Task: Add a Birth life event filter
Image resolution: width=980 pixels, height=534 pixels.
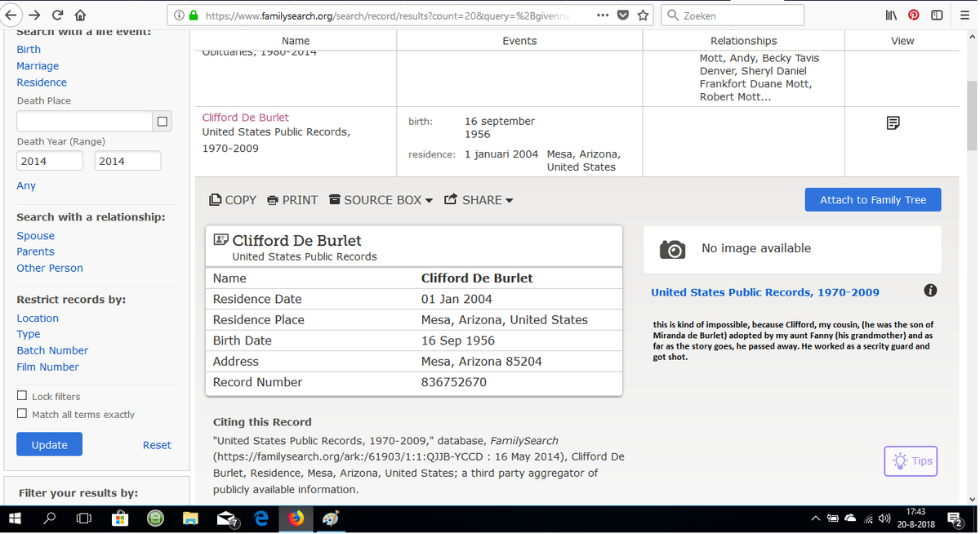Action: [x=29, y=50]
